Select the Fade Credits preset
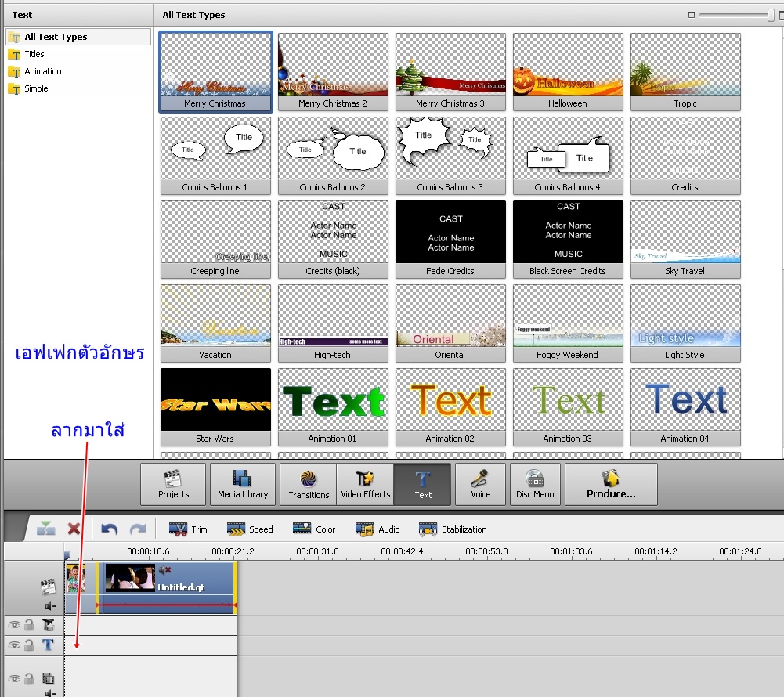784x697 pixels. point(450,240)
